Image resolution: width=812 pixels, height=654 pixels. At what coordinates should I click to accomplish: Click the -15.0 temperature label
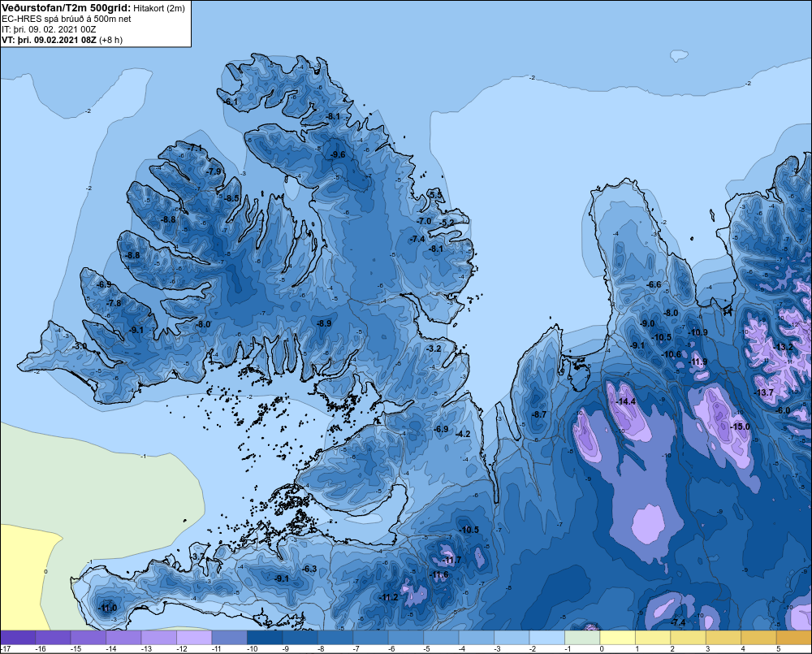point(740,427)
